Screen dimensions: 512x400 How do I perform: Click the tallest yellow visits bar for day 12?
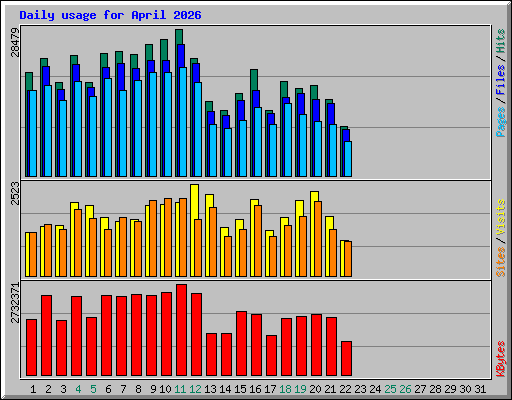click(x=195, y=202)
